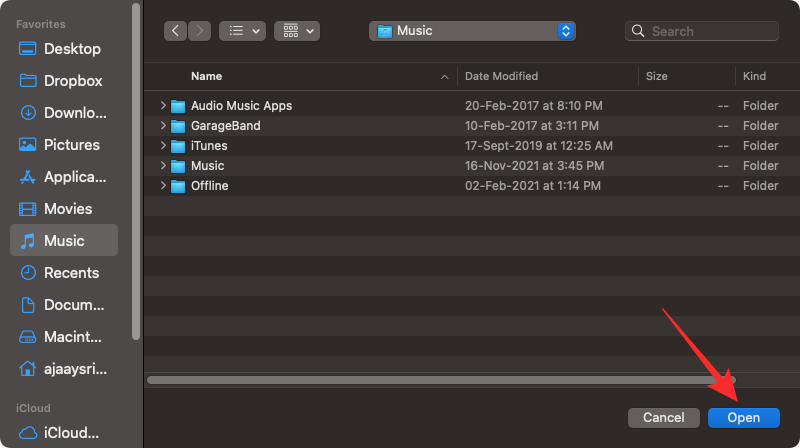Go to Dropbox in the sidebar
The height and width of the screenshot is (448, 800).
[71, 81]
